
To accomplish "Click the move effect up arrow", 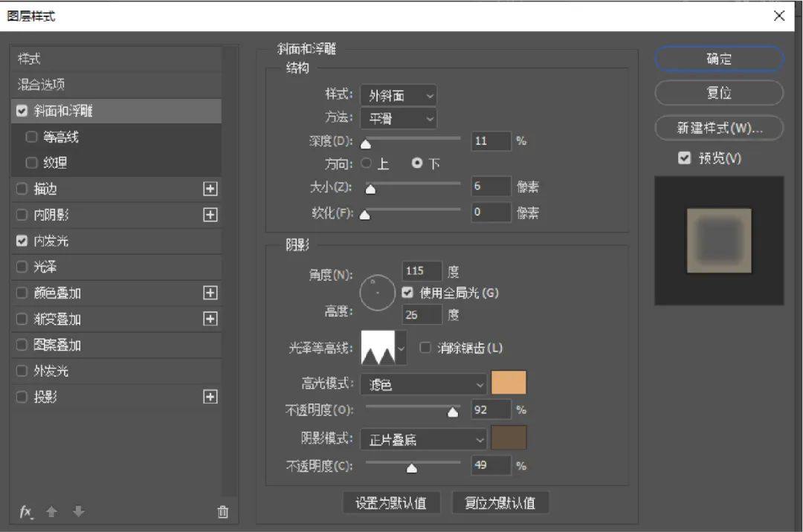I will point(51,512).
